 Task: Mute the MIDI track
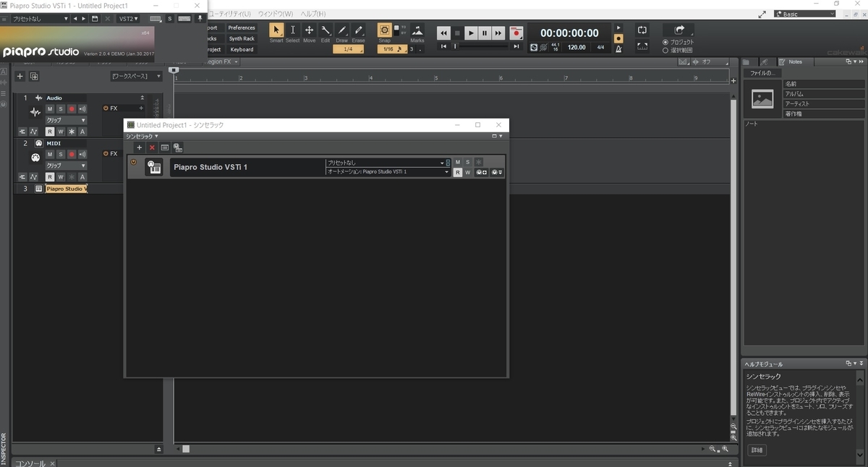pyautogui.click(x=50, y=154)
